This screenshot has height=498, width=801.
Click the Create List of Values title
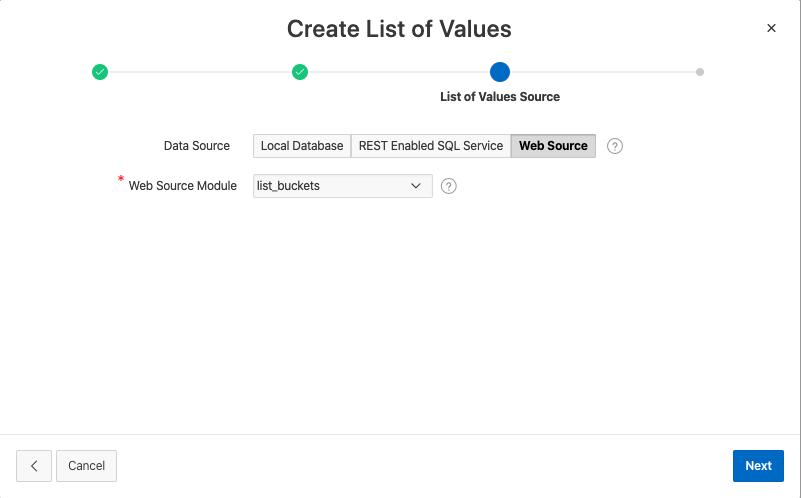coord(399,29)
